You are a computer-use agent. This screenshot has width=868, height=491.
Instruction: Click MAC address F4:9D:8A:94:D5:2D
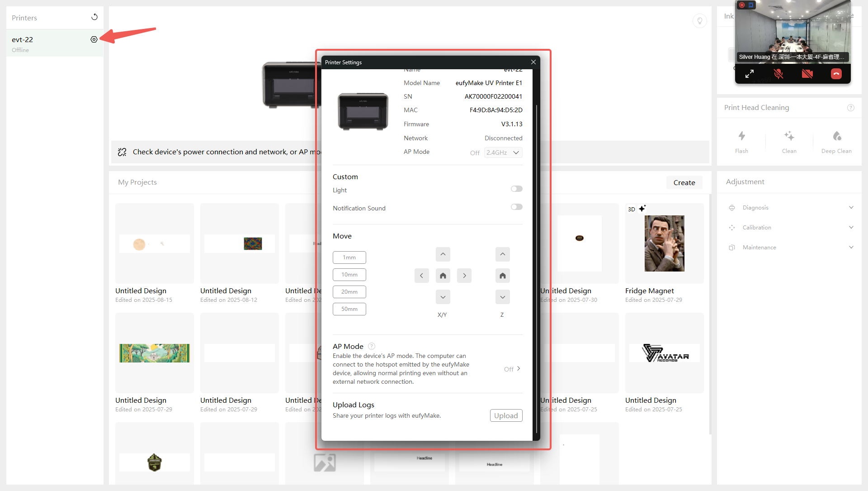point(496,110)
